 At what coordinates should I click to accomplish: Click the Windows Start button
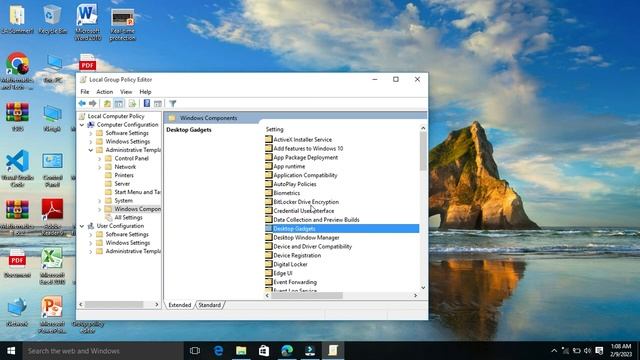pos(11,351)
